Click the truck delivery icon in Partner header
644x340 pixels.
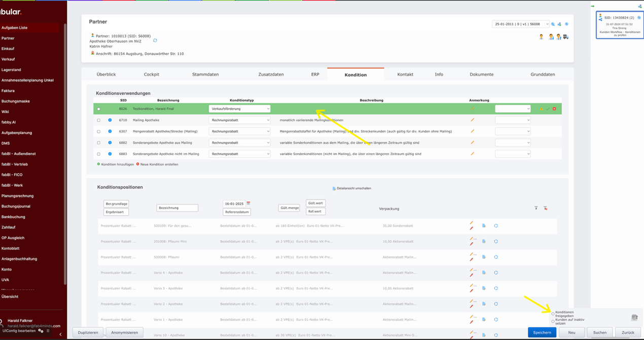[x=566, y=37]
